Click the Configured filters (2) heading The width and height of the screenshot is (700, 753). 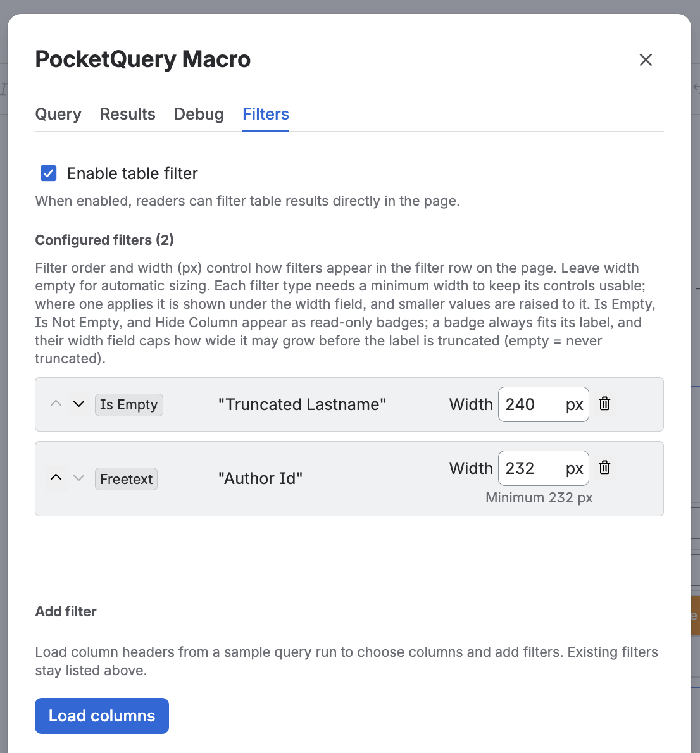point(104,240)
